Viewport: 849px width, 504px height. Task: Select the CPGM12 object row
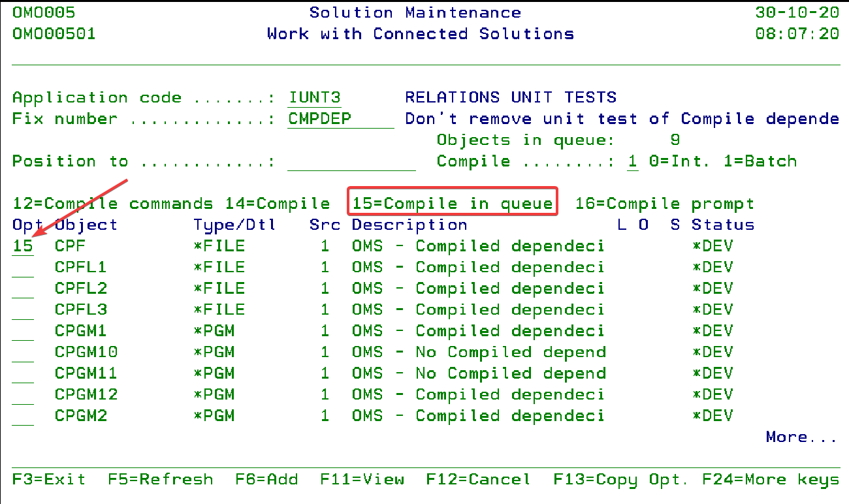coord(86,395)
